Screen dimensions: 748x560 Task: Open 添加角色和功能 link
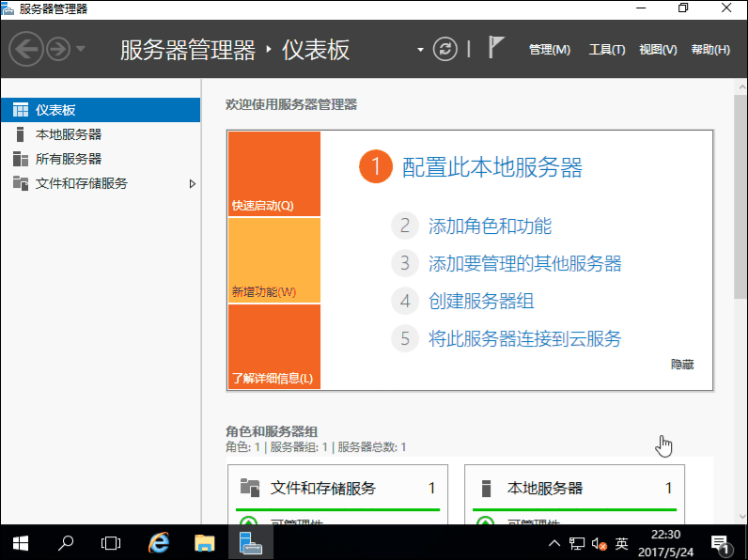(x=490, y=226)
